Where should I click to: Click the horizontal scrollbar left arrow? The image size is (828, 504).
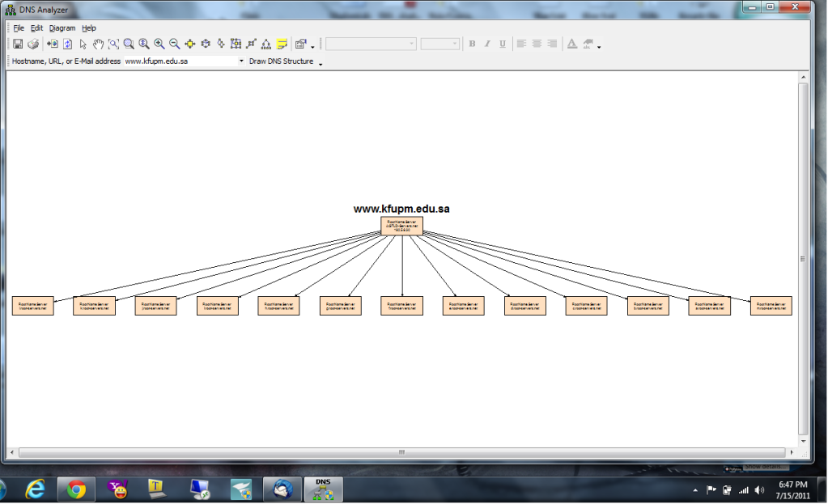13,452
